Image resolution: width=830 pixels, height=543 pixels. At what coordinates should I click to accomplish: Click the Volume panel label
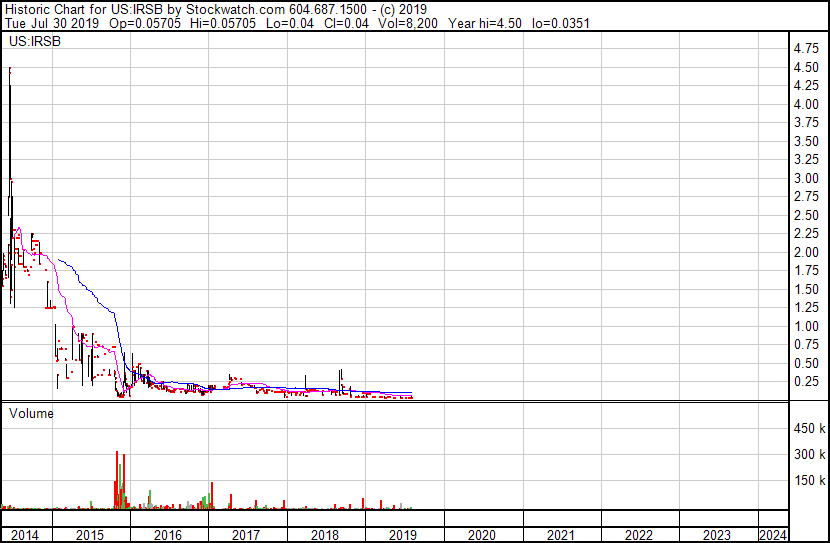31,413
